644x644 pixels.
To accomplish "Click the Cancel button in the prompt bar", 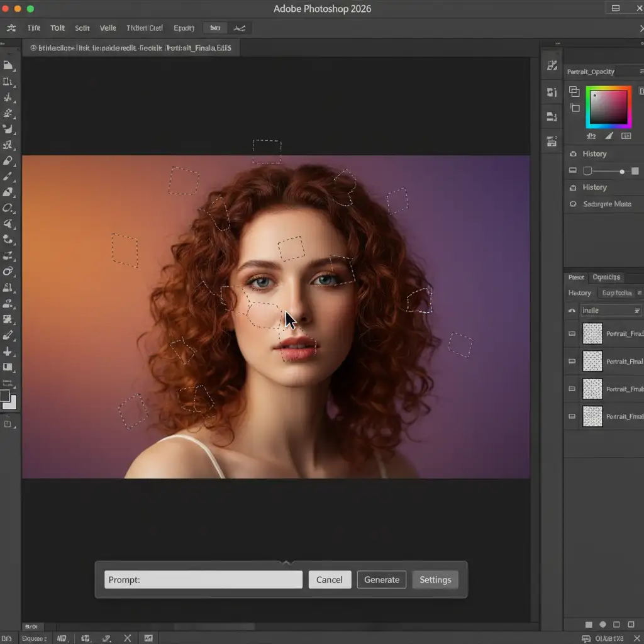I will (330, 580).
